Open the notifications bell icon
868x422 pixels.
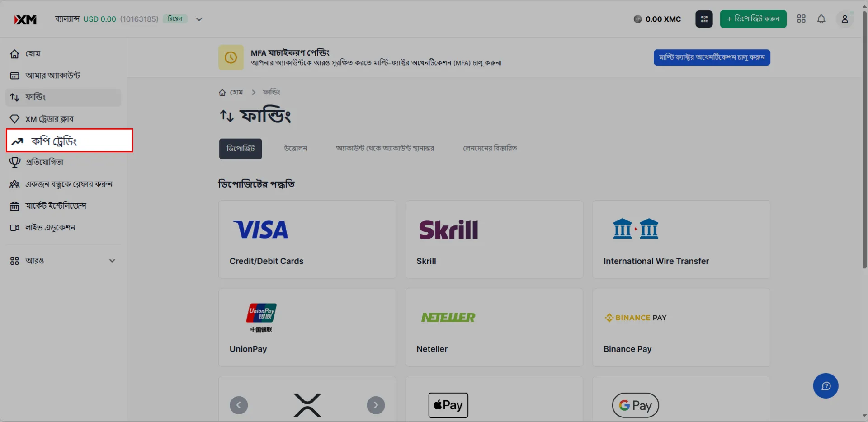821,19
